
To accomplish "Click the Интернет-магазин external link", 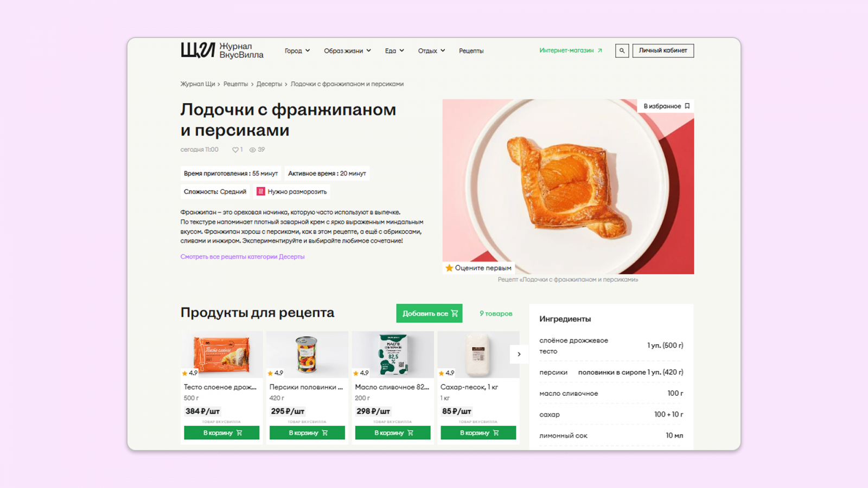I will (x=571, y=50).
